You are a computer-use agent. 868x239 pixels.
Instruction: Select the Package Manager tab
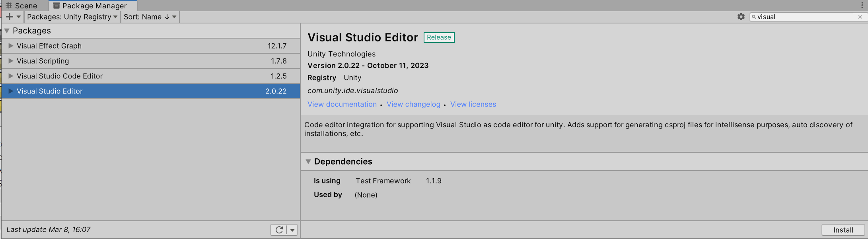coord(93,6)
